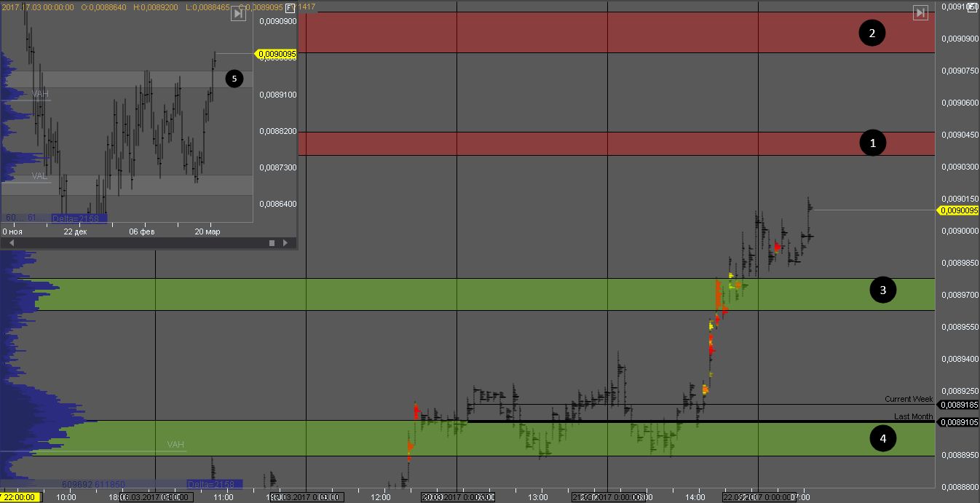The image size is (980, 503).
Task: Click the icon in the top-right corner
Action: point(971,6)
